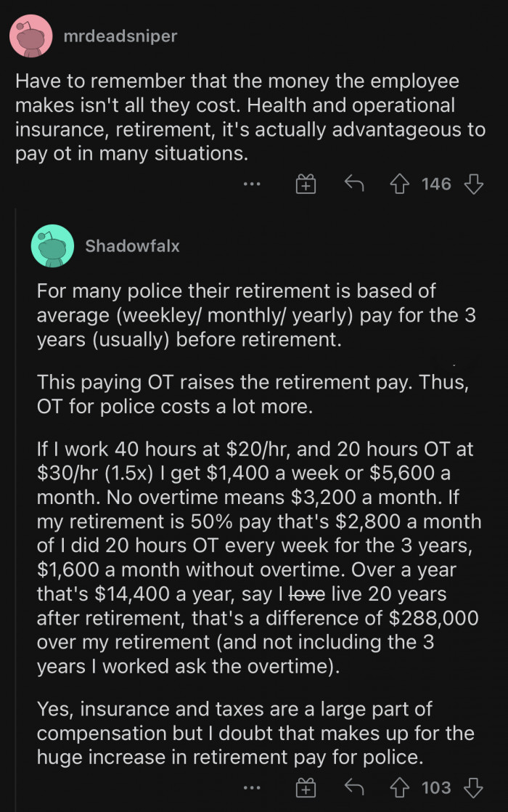Click mrdeadsniper's pink avatar
Image resolution: width=508 pixels, height=812 pixels.
pos(30,36)
